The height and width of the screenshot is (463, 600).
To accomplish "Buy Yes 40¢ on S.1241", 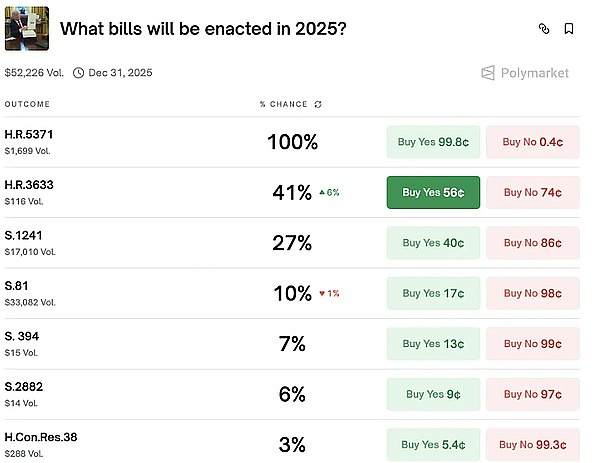I will [x=433, y=243].
